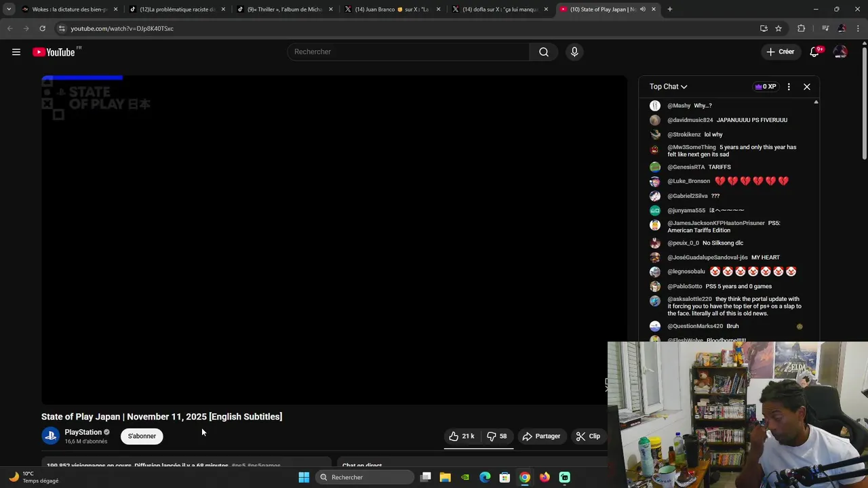Click the #ps5 hashtag under the video
Image resolution: width=868 pixels, height=488 pixels.
point(239,466)
